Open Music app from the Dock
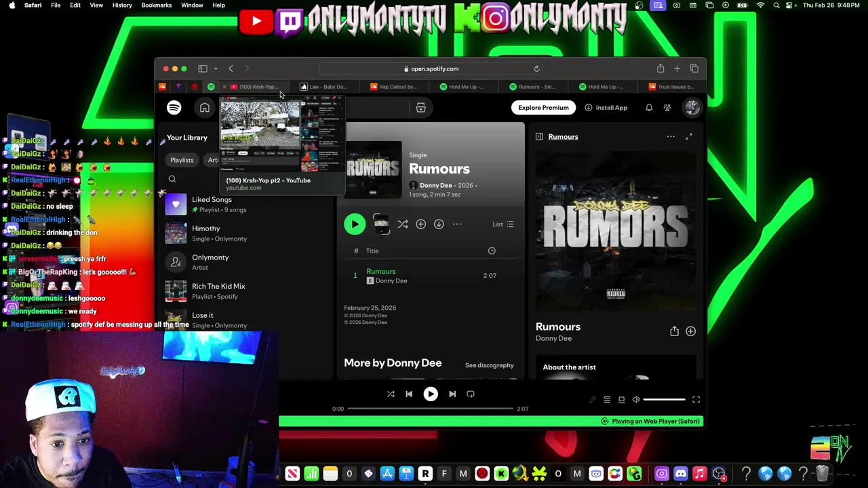868x488 pixels. point(699,474)
